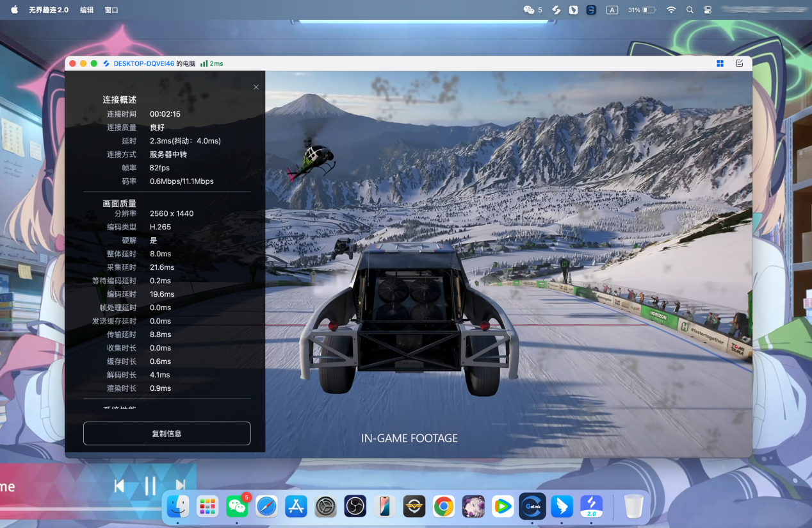Skip to previous track in music widget
The width and height of the screenshot is (812, 528).
point(119,486)
